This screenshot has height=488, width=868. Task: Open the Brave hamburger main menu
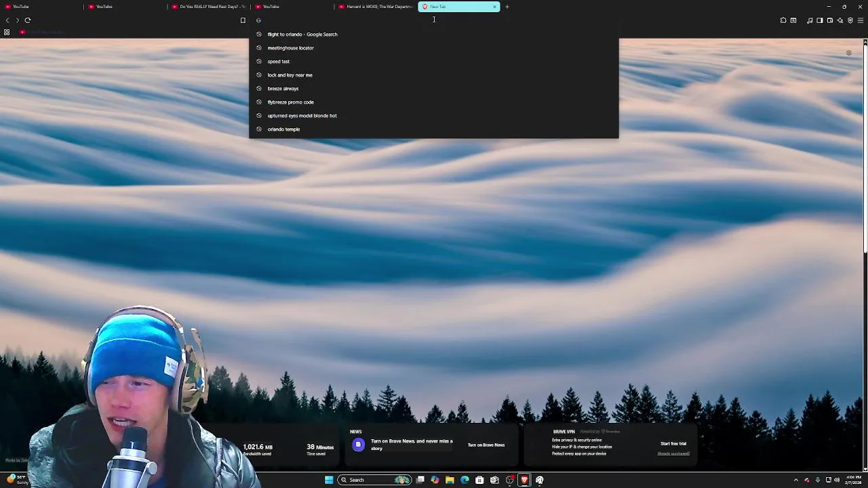(861, 20)
